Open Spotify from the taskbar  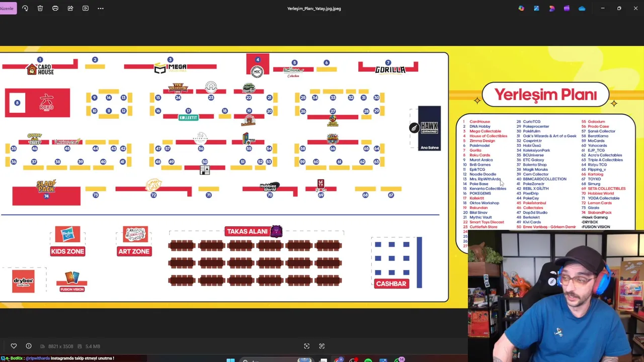tap(368, 360)
